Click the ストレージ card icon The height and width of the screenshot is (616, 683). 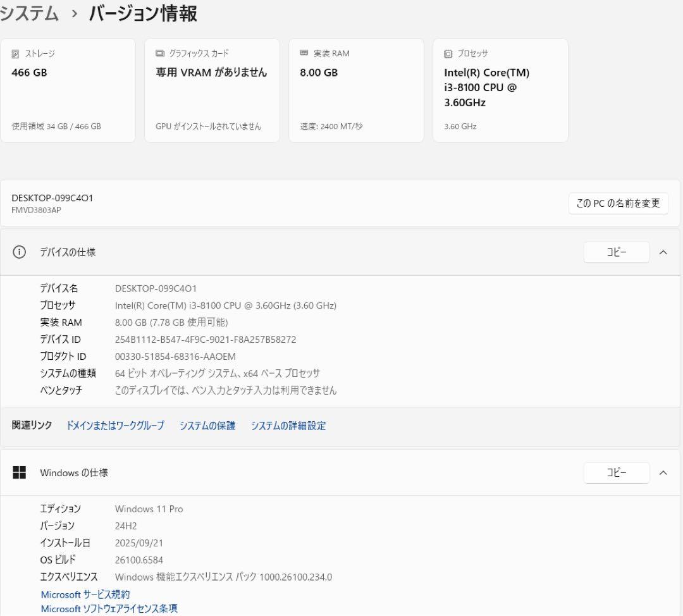click(15, 54)
